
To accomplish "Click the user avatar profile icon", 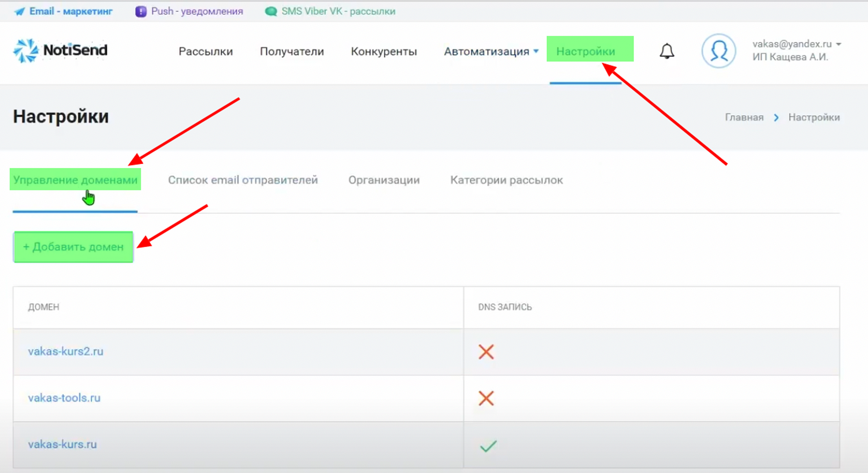I will pyautogui.click(x=718, y=51).
